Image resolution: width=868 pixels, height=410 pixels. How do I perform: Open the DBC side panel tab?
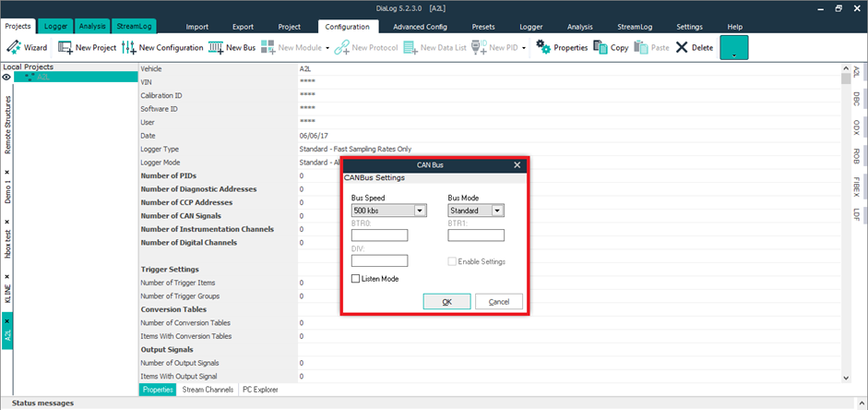(x=856, y=99)
